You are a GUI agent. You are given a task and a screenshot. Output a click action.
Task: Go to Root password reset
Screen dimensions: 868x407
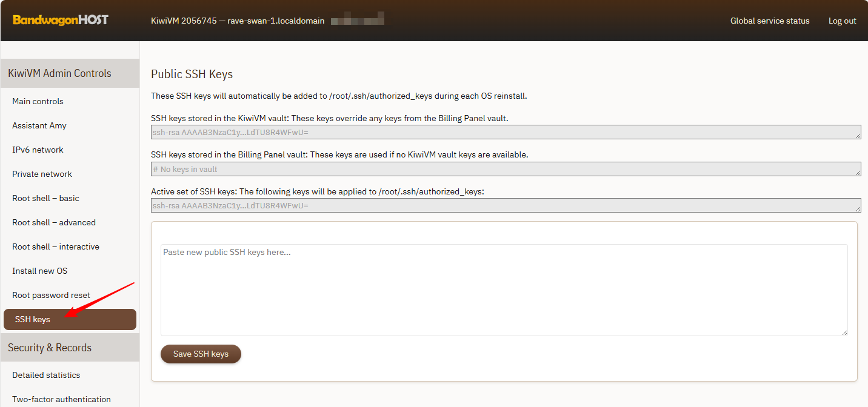51,295
